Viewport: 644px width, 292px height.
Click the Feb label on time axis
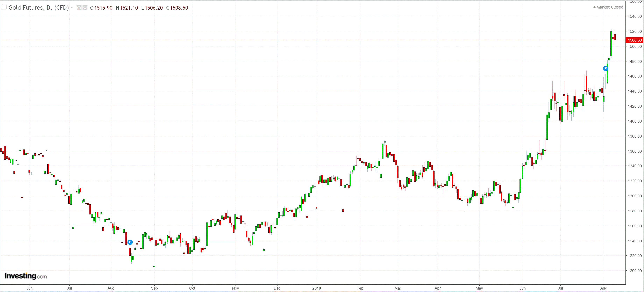tap(360, 288)
